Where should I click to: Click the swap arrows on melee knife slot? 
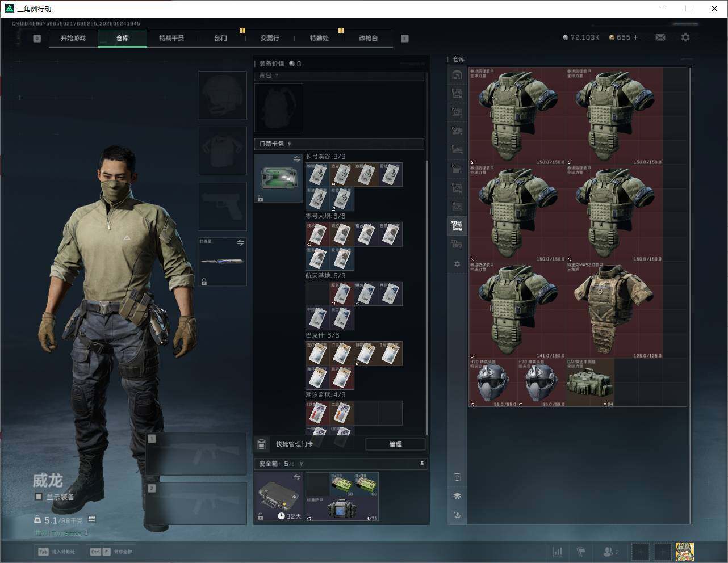coord(240,242)
